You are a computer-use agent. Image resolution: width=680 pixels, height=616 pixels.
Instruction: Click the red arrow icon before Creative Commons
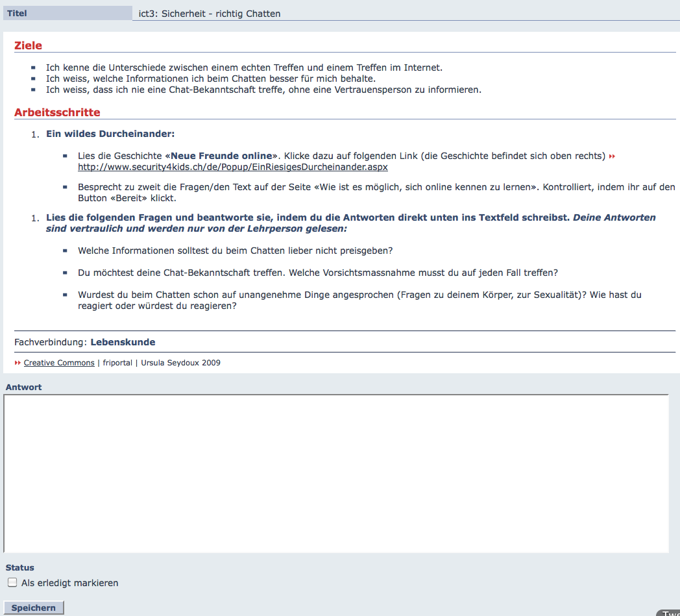(18, 363)
